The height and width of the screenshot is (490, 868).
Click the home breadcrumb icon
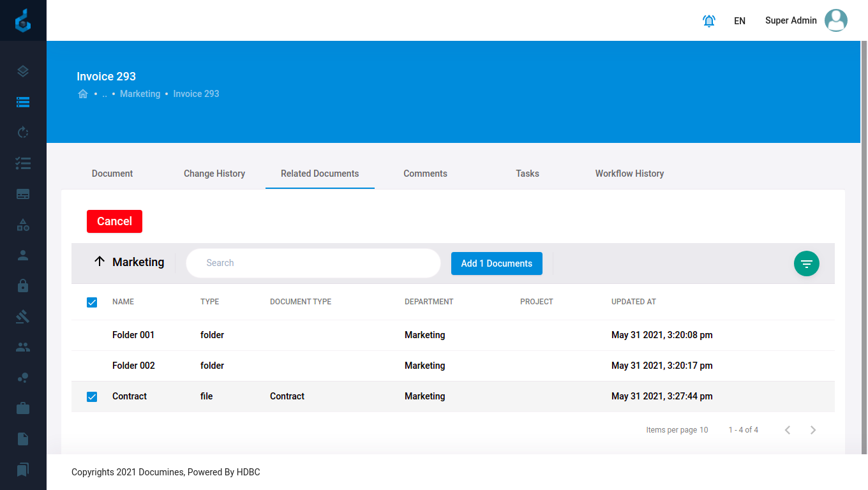83,94
